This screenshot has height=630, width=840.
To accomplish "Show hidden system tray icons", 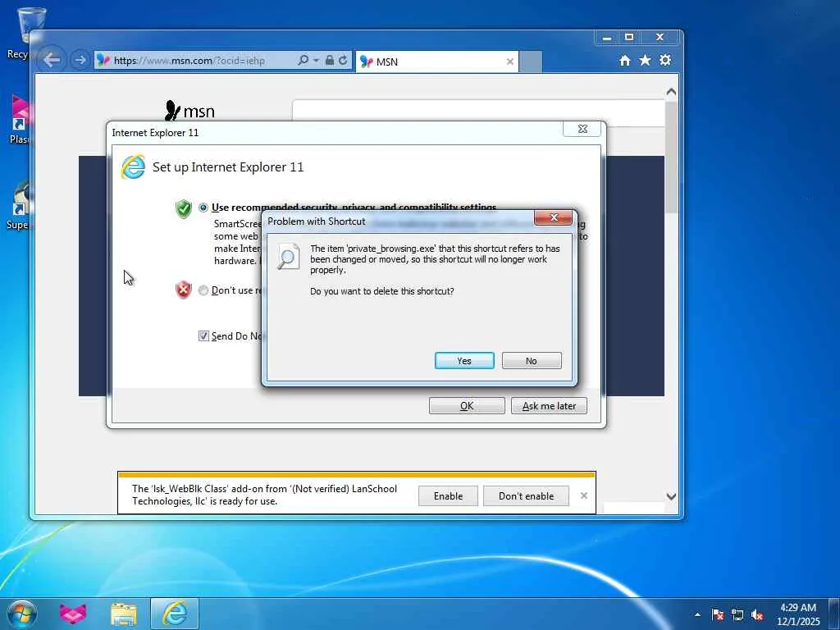I will 697,614.
